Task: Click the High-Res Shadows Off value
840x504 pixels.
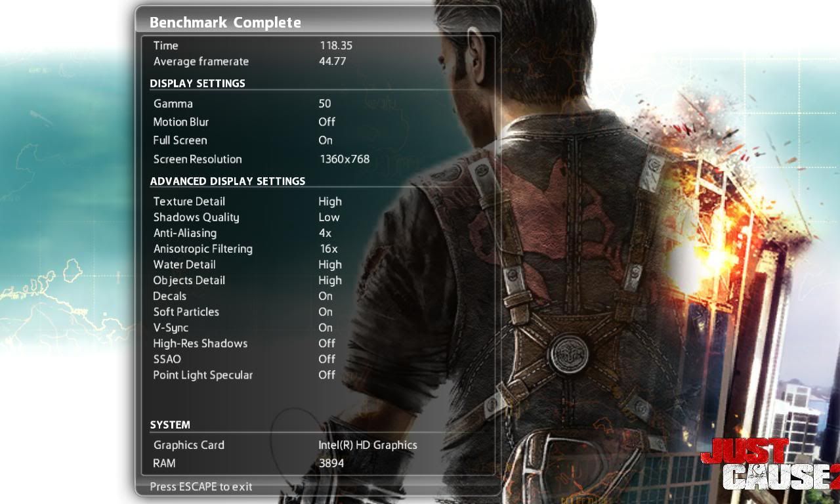Action: tap(327, 343)
